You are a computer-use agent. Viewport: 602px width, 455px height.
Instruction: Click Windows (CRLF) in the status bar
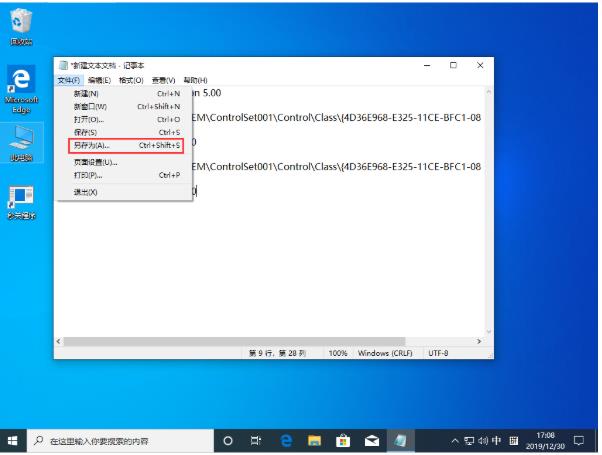click(x=385, y=353)
